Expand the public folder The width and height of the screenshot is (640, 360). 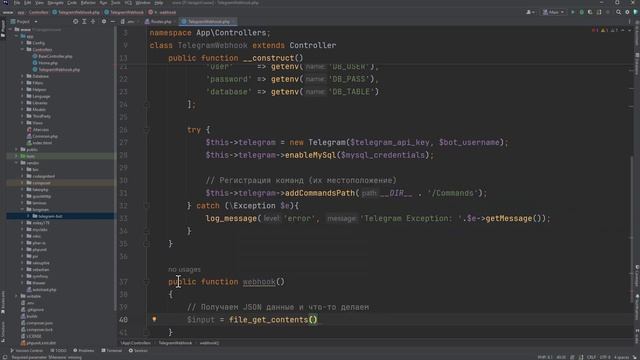[x=17, y=149]
